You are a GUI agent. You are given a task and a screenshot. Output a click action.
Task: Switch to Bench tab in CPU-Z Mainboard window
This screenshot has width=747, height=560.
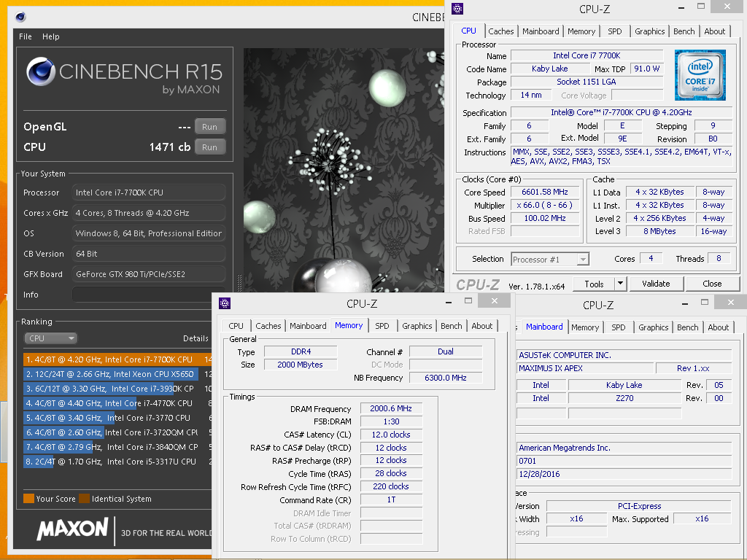pyautogui.click(x=687, y=327)
